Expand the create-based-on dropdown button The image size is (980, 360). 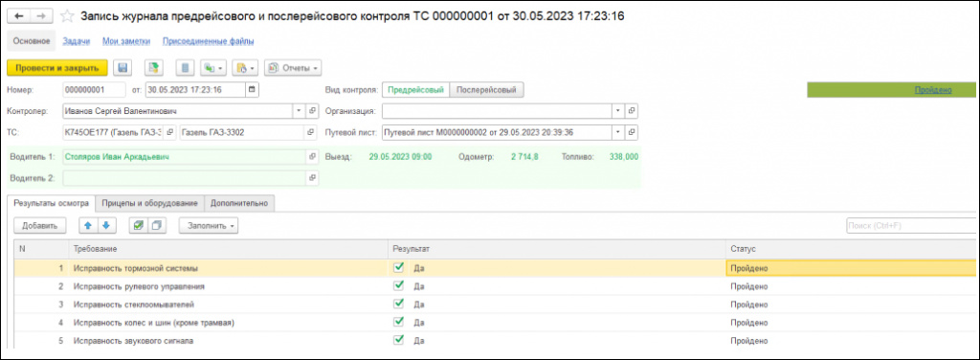click(213, 67)
